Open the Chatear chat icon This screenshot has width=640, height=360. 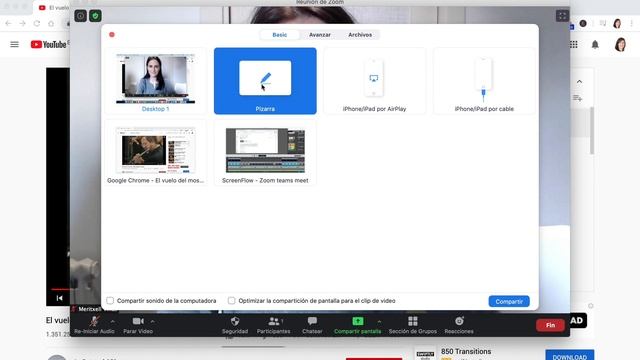point(312,321)
